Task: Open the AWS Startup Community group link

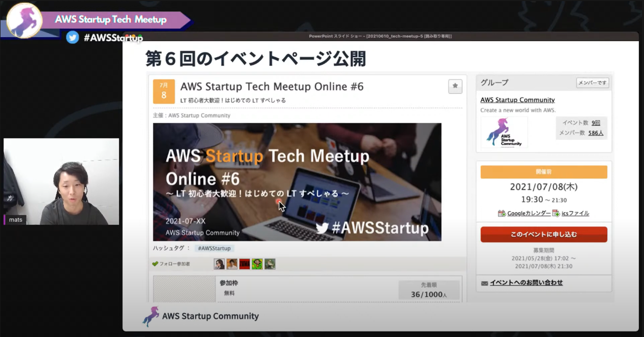Action: click(x=517, y=100)
